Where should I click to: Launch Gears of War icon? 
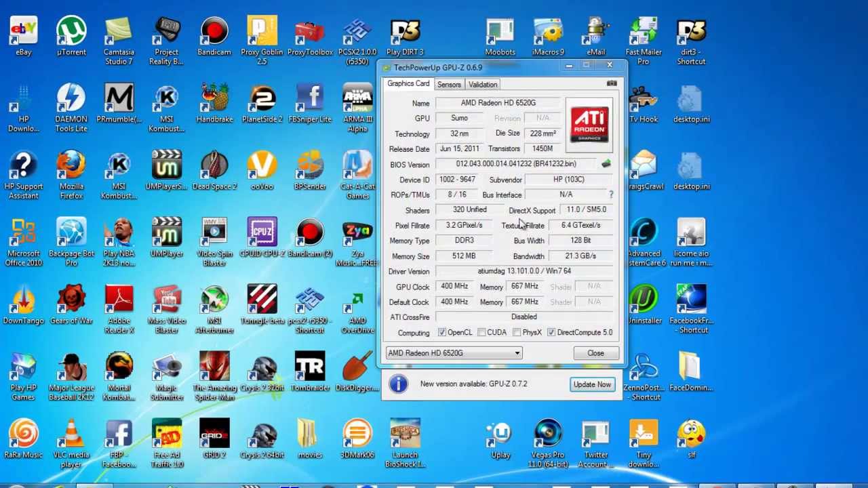tap(71, 304)
